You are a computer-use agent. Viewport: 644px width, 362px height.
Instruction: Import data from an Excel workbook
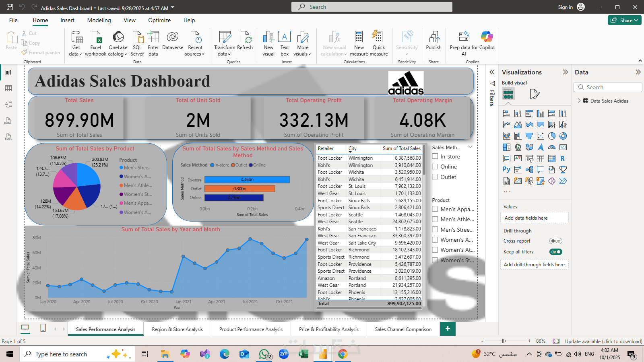pyautogui.click(x=96, y=43)
